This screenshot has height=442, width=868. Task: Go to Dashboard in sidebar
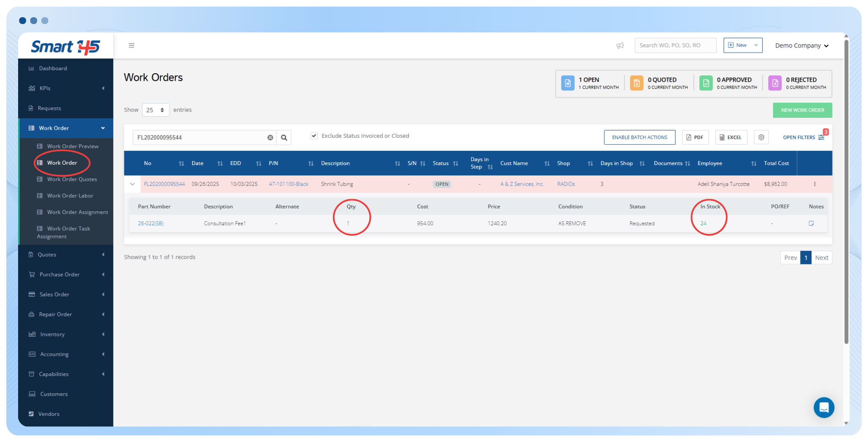pyautogui.click(x=53, y=68)
